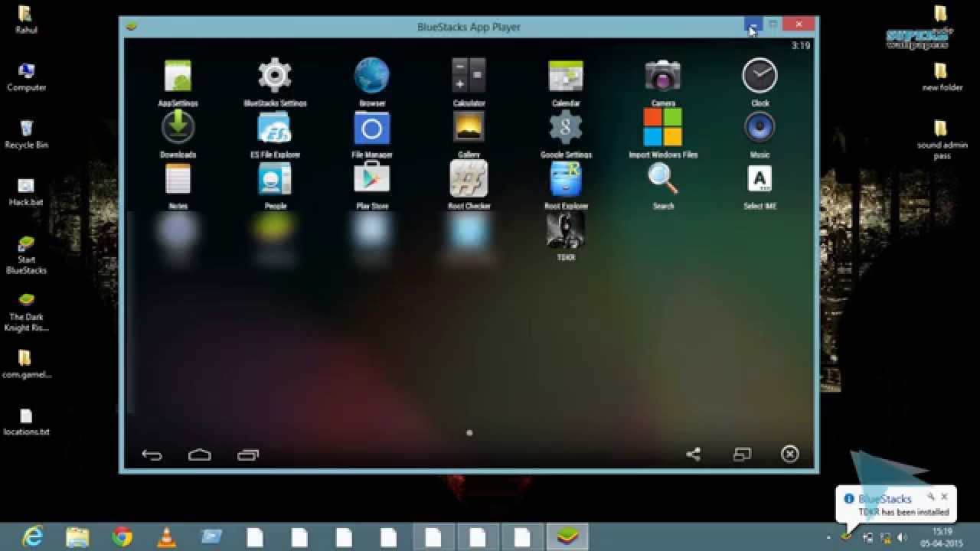
Task: Launch Google Chrome from taskbar
Action: click(x=122, y=536)
